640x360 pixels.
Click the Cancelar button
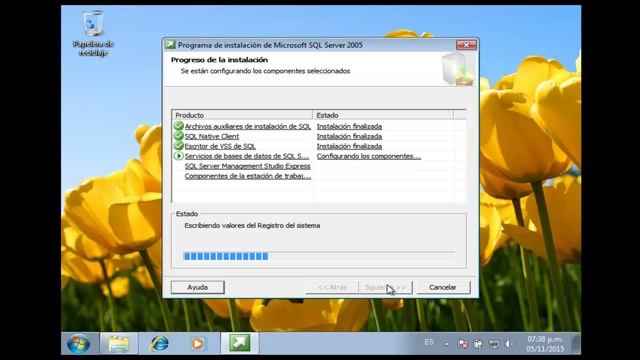coord(443,287)
